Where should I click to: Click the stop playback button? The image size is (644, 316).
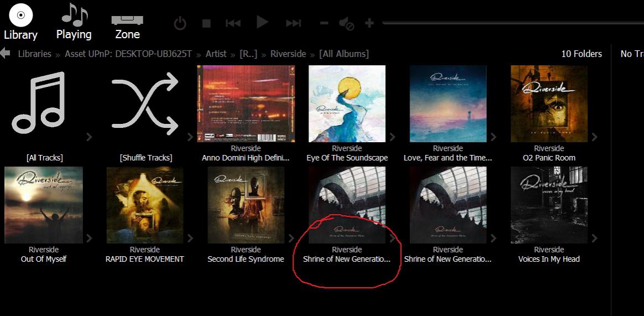click(x=206, y=23)
